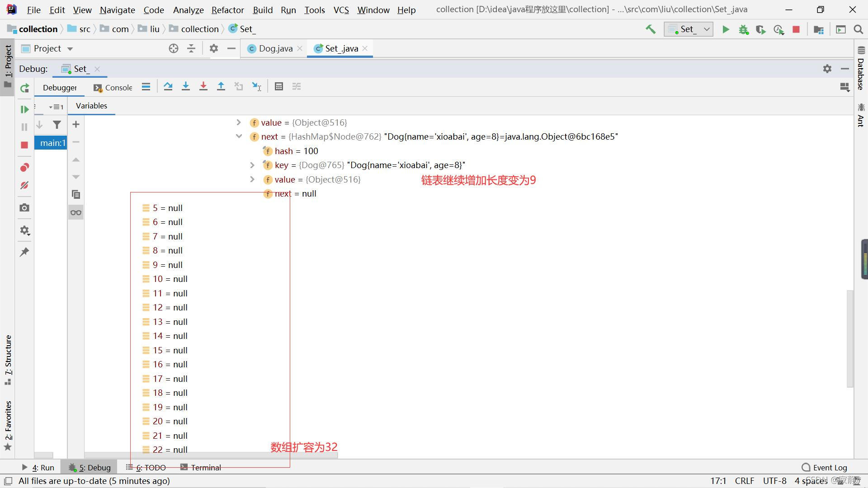Toggle Show Watches glasses icon
This screenshot has height=488, width=868.
tap(76, 212)
